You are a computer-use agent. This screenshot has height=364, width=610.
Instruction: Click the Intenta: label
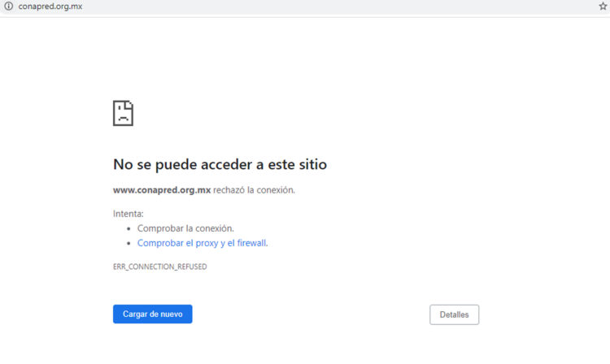click(x=129, y=214)
